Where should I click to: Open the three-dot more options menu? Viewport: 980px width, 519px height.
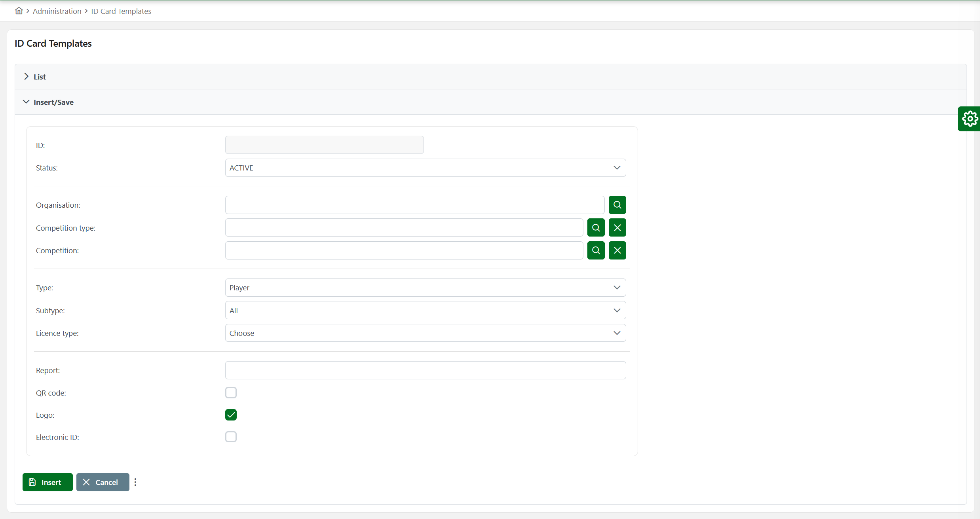[135, 482]
